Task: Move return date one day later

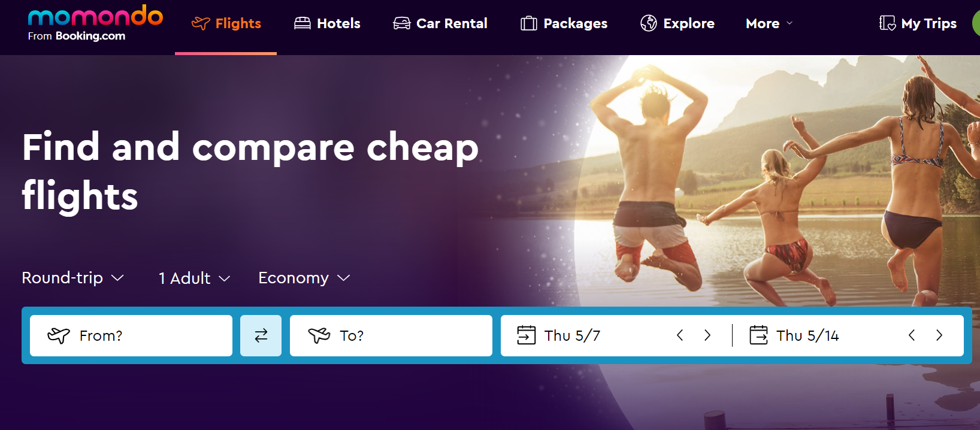Action: (939, 335)
